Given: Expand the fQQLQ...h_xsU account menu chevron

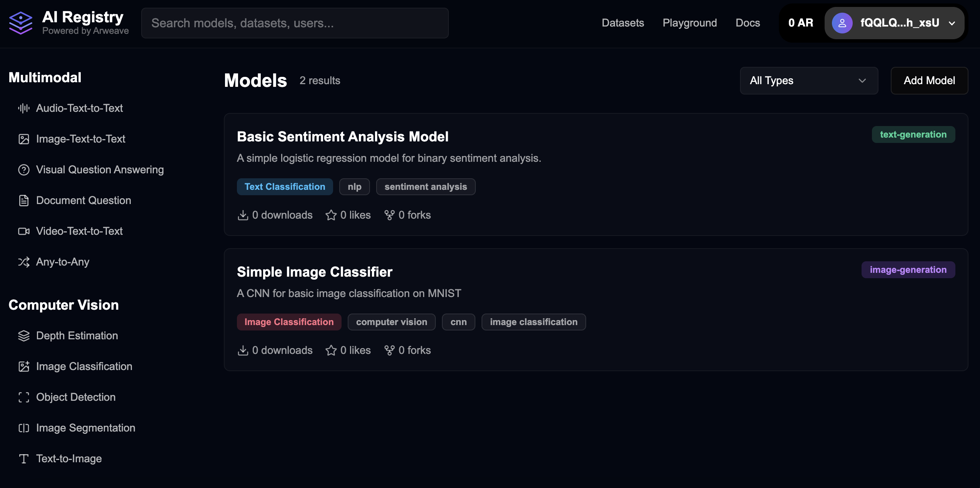Looking at the screenshot, I should 952,23.
